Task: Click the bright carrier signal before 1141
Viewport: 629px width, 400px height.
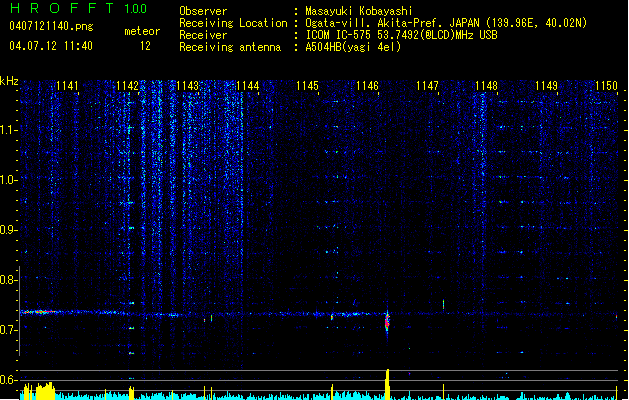Action: pos(40,312)
